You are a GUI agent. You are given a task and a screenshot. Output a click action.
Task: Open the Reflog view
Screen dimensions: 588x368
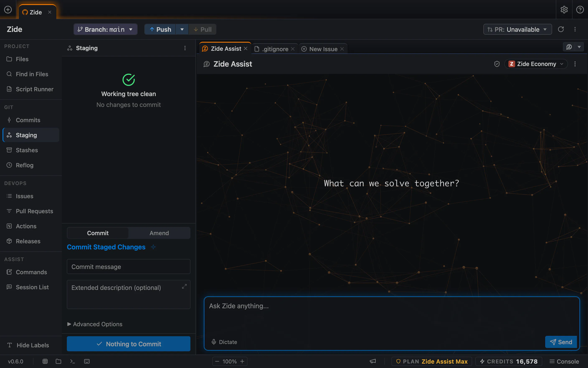click(31, 165)
